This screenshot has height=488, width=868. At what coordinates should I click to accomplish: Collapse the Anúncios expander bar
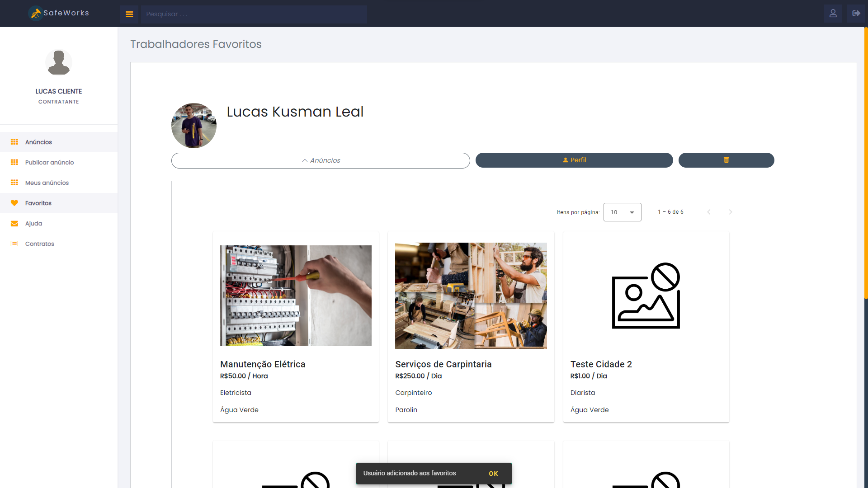click(x=321, y=160)
